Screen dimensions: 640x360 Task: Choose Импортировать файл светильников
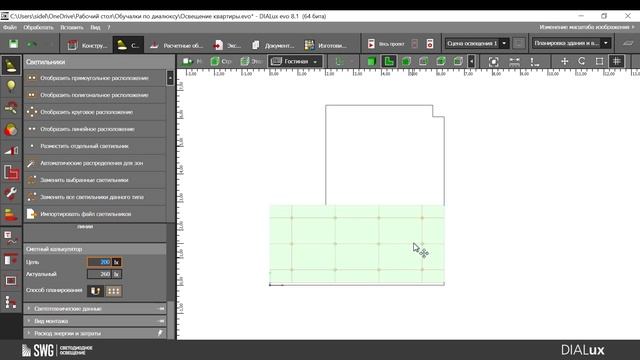[x=95, y=214]
